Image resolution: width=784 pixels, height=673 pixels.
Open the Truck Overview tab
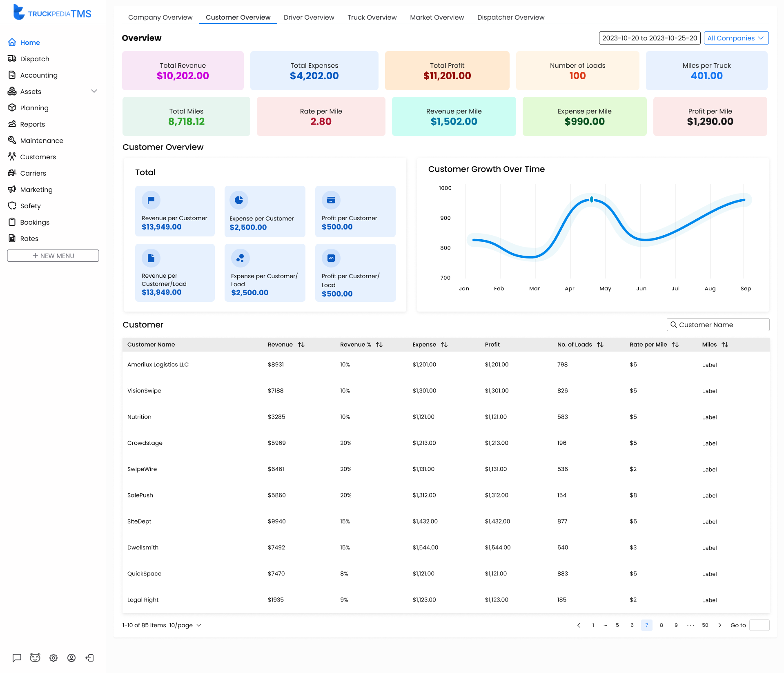tap(372, 17)
